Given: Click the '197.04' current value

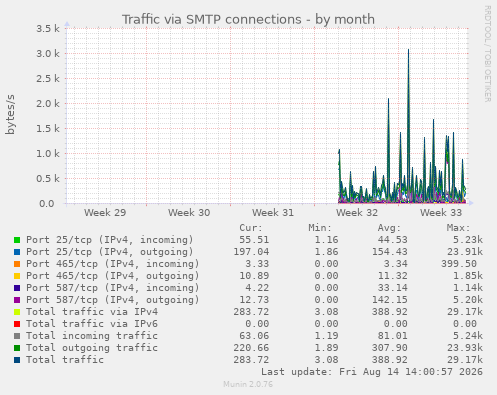Looking at the screenshot, I should (x=251, y=252).
